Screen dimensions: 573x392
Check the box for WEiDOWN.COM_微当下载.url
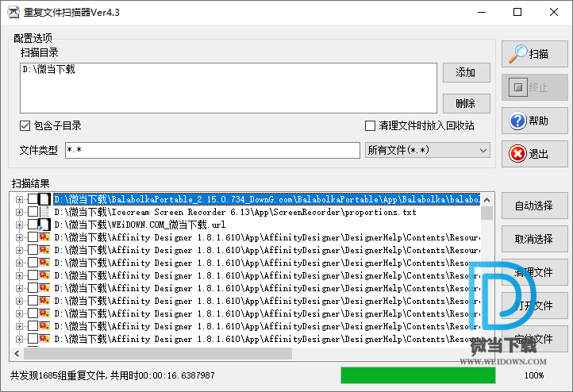click(33, 225)
